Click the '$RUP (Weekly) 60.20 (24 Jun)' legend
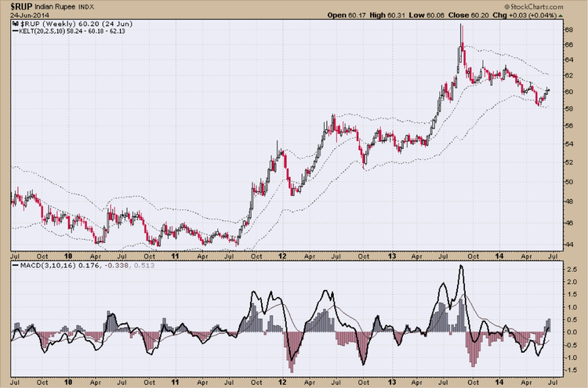 [x=77, y=24]
